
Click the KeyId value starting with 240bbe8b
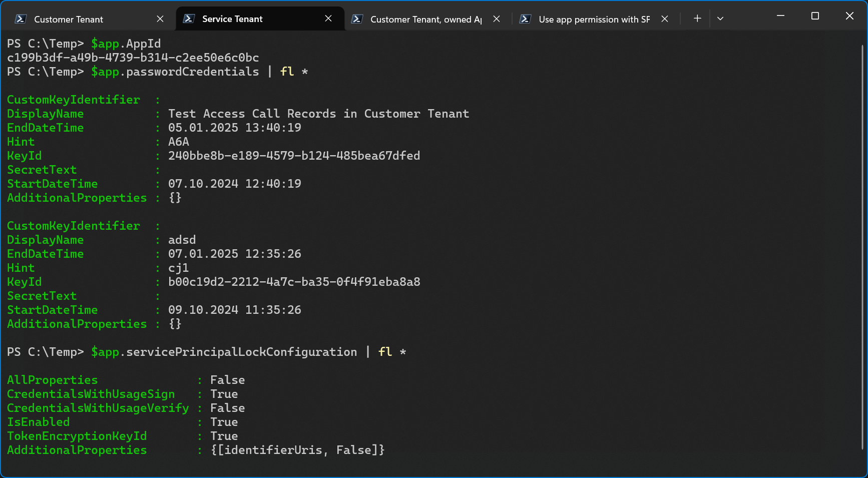click(294, 156)
